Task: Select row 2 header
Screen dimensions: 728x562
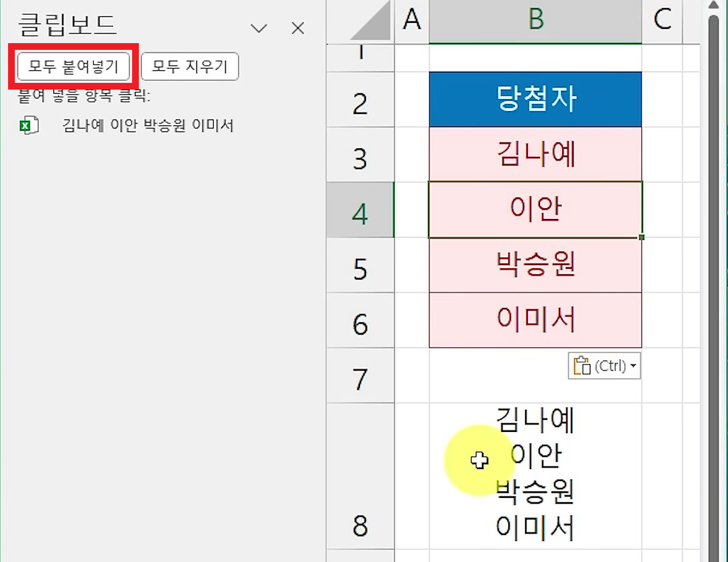Action: 360,100
